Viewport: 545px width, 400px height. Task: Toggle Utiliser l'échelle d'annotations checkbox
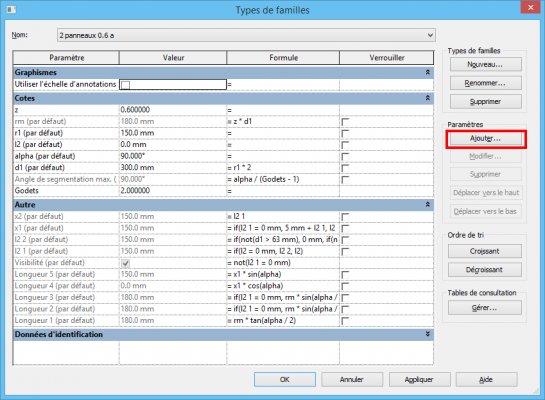125,85
